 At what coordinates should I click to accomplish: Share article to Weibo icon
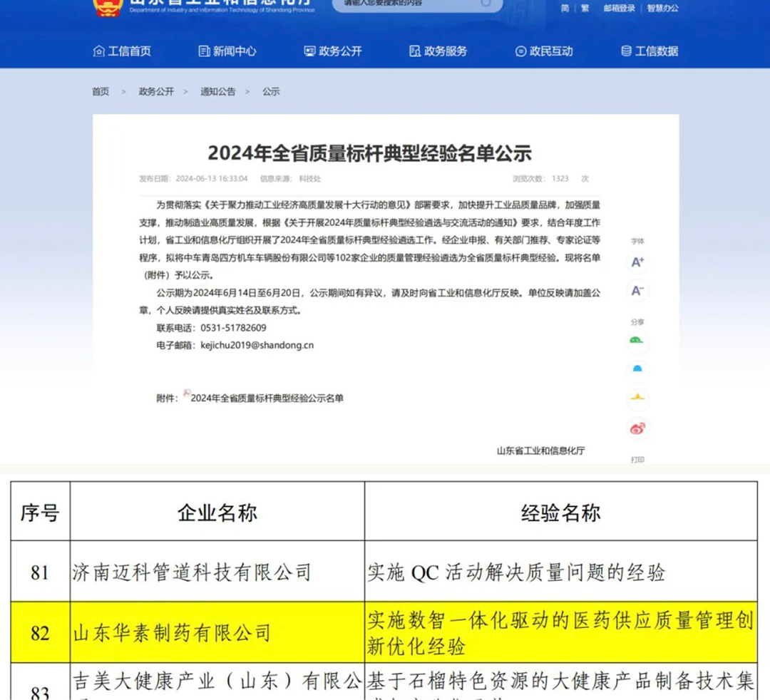click(x=637, y=428)
